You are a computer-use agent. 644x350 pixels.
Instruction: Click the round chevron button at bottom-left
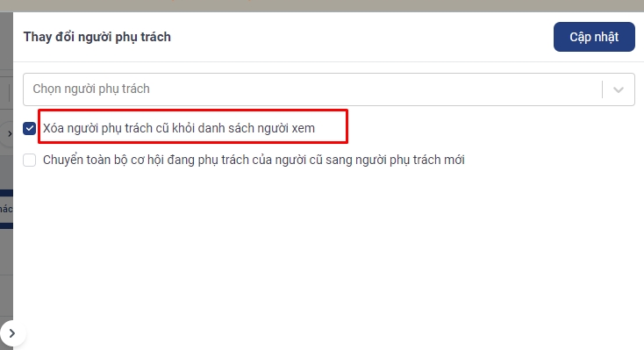coord(12,333)
